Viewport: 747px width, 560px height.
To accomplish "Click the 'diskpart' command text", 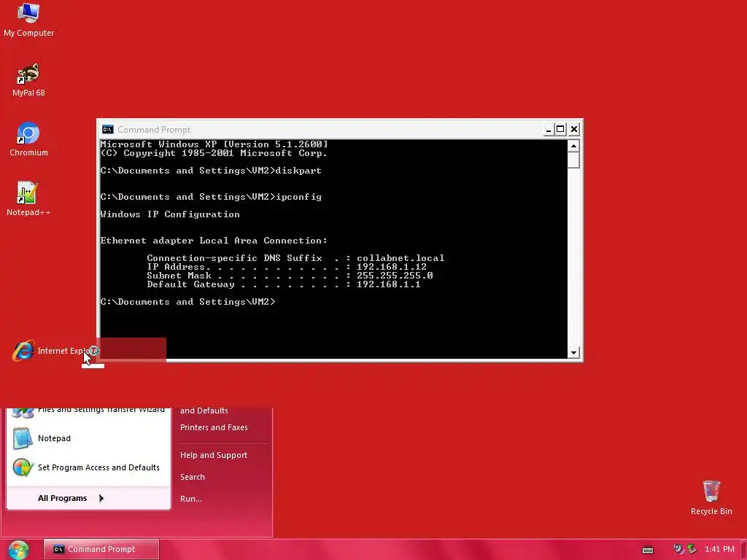I will (298, 171).
